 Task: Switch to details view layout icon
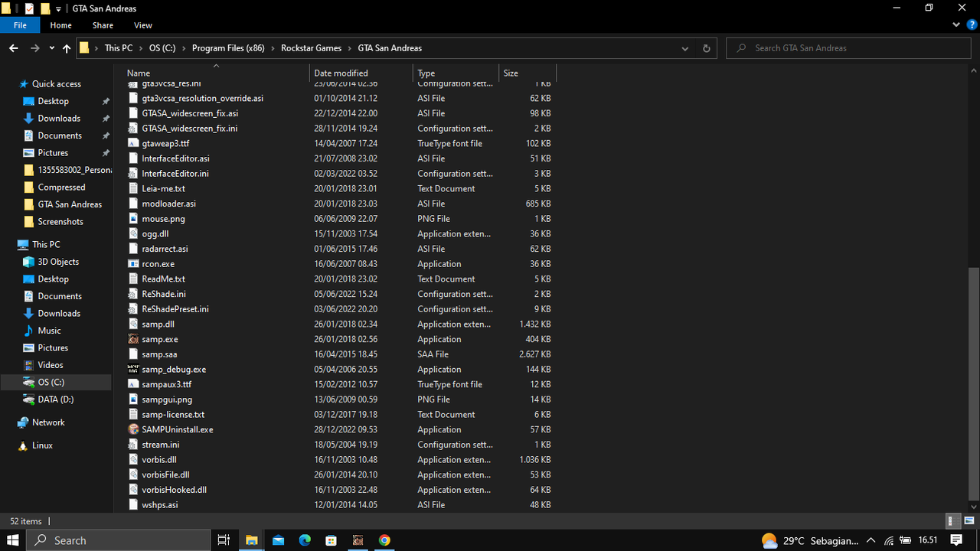coord(953,521)
